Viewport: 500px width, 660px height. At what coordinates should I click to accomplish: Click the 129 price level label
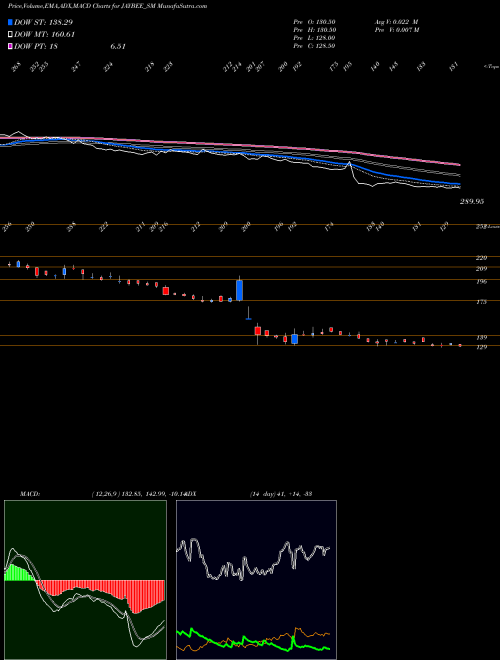click(481, 347)
